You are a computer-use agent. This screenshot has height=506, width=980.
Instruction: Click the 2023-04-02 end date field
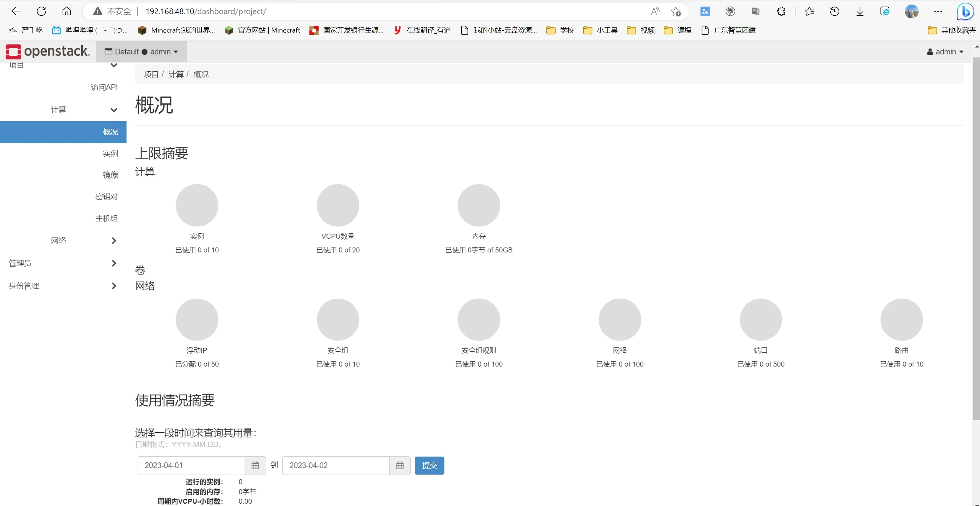coord(335,465)
